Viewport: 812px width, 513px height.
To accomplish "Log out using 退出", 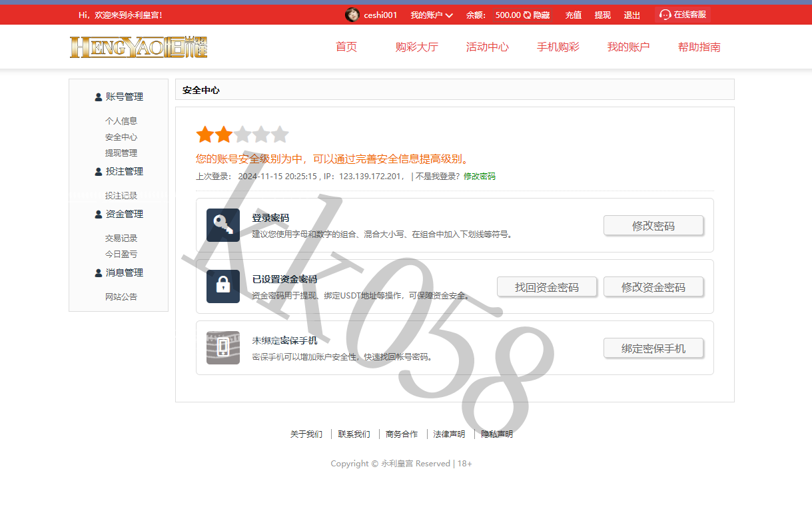I will (x=632, y=15).
